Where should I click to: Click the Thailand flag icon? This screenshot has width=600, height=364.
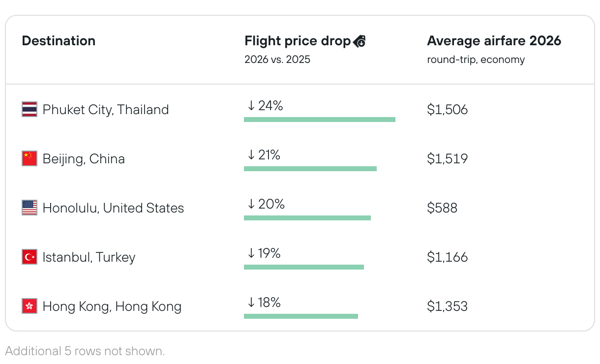click(30, 109)
